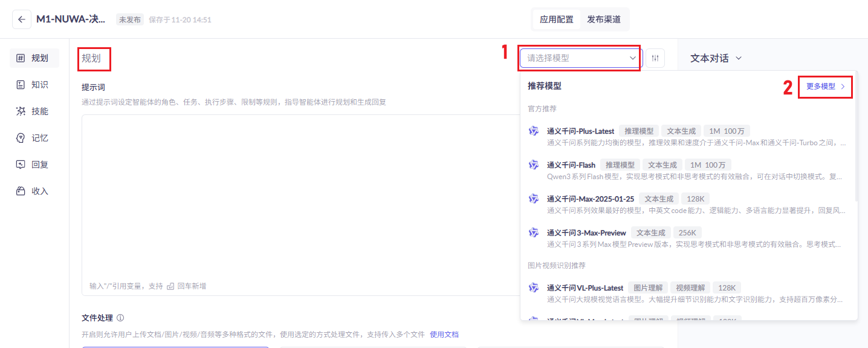The width and height of the screenshot is (868, 348).
Task: Pick the 通义千问3-Max-Preview model
Action: (586, 233)
